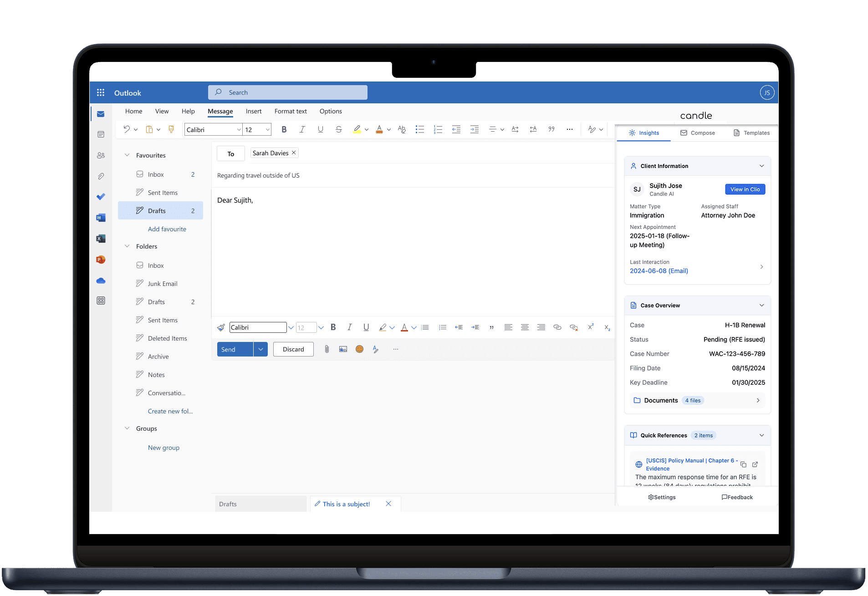Open ribbon overflow three-dots menu
Viewport: 868px width, 596px height.
pos(570,129)
